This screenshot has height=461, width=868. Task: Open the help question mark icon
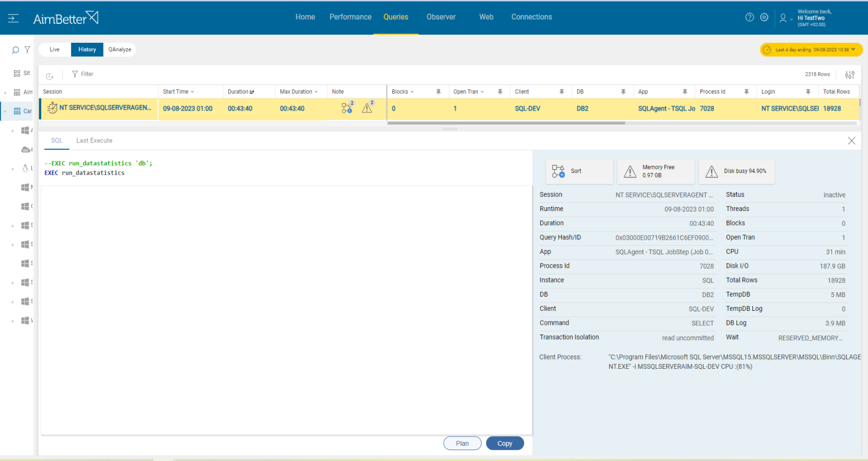pos(750,17)
